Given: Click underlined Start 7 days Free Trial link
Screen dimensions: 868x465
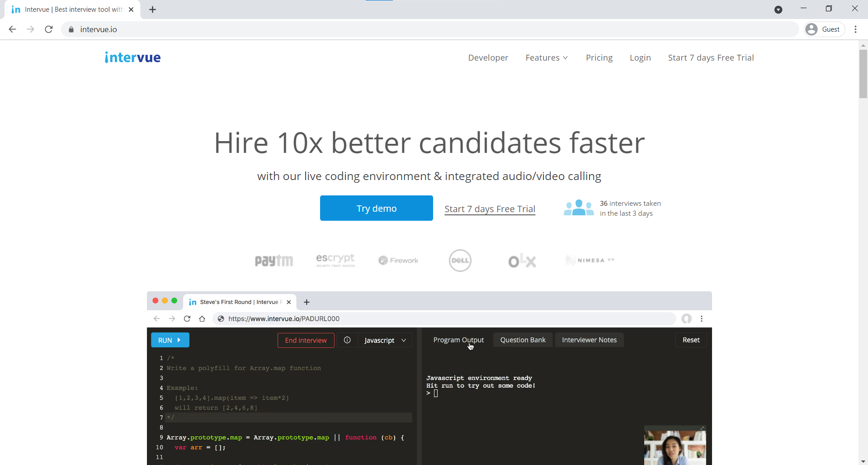Looking at the screenshot, I should click(x=490, y=209).
